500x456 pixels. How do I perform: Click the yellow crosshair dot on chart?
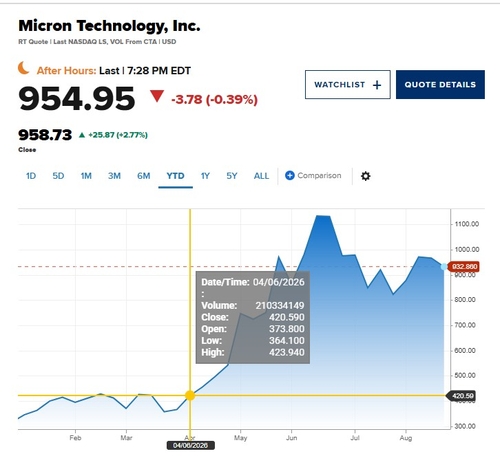coord(190,396)
